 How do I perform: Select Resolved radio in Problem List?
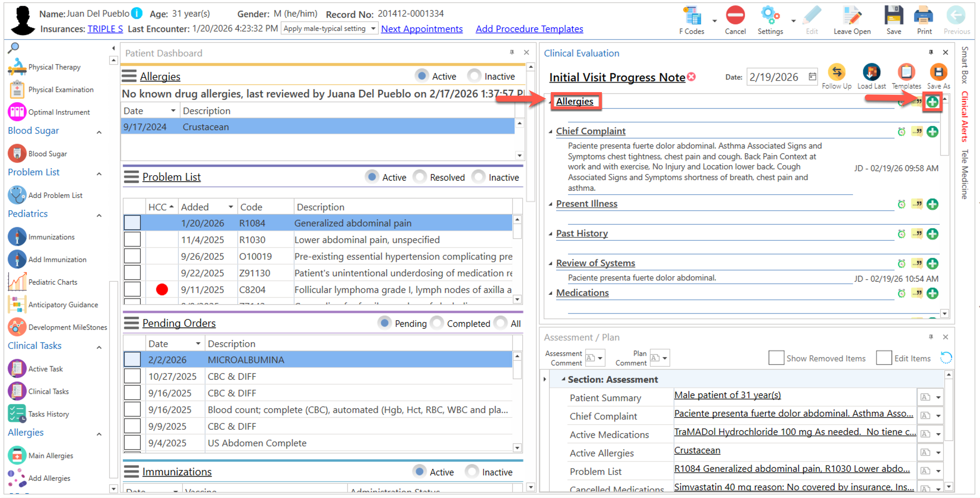[x=420, y=177]
